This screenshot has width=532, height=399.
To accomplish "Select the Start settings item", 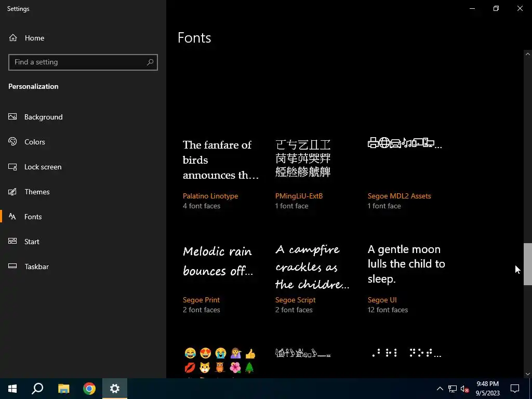I will pyautogui.click(x=32, y=242).
